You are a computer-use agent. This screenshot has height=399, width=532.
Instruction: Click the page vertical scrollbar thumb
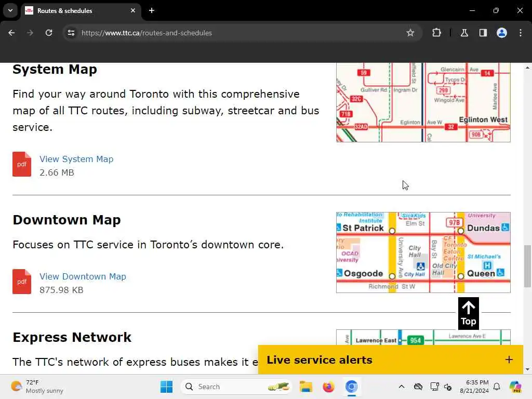click(x=527, y=266)
